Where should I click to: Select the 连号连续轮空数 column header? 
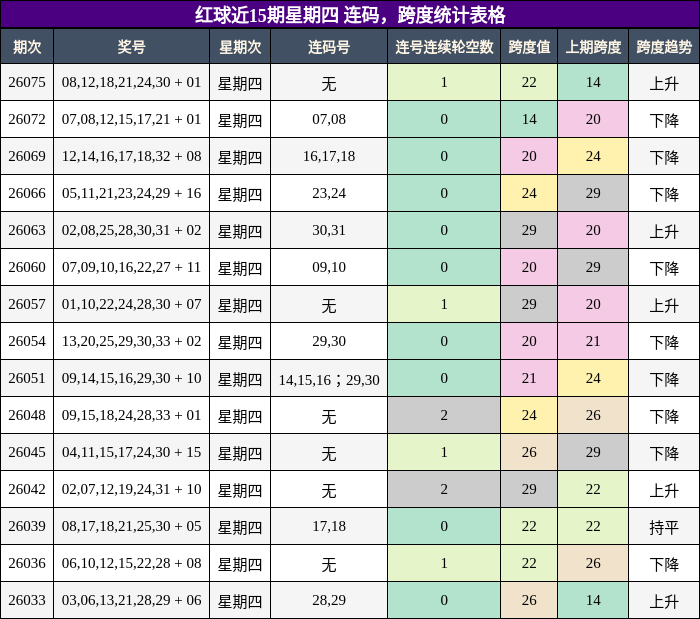coord(444,46)
